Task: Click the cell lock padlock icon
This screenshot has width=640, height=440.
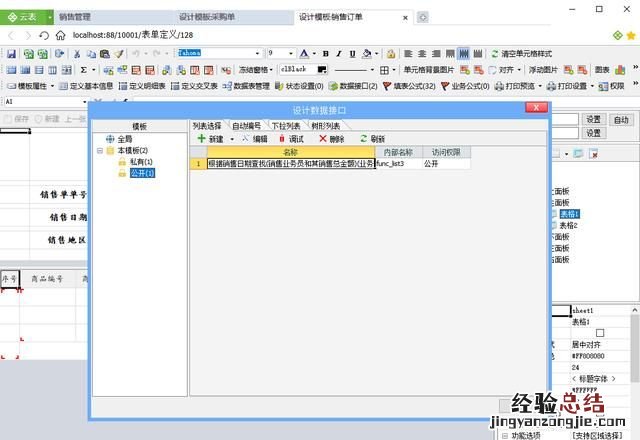Action: pyautogui.click(x=391, y=53)
